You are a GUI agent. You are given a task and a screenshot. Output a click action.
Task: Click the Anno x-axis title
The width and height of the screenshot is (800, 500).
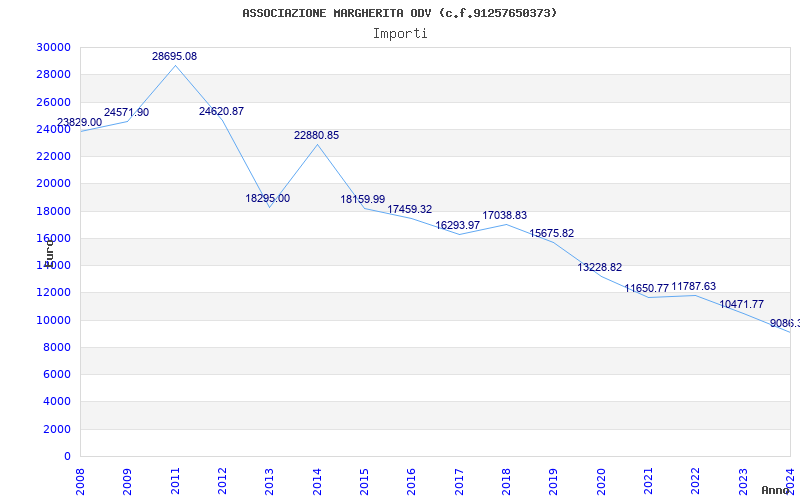tap(775, 490)
